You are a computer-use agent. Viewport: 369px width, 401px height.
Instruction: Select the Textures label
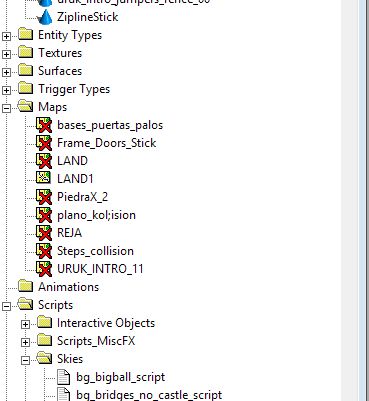pyautogui.click(x=60, y=53)
